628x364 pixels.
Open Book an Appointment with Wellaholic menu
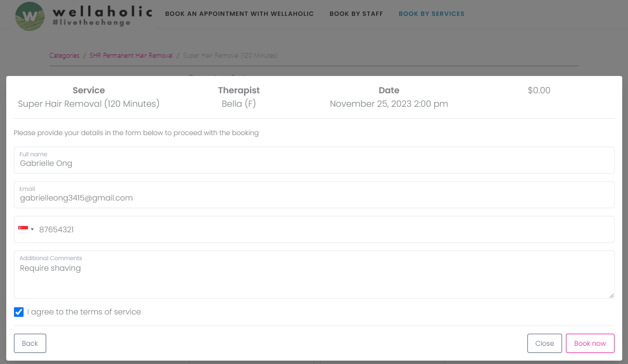tap(239, 14)
